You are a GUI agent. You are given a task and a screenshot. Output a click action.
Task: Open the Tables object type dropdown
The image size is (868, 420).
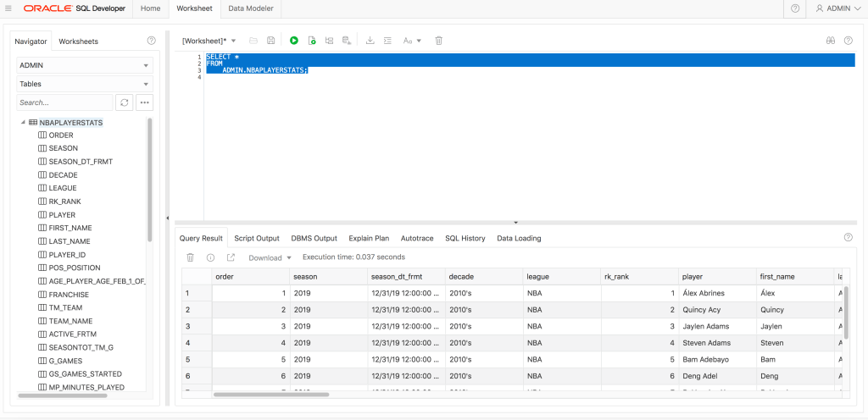[85, 84]
